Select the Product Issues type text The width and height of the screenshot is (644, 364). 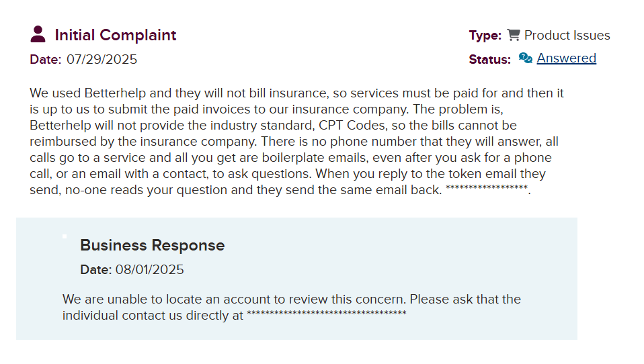click(567, 36)
